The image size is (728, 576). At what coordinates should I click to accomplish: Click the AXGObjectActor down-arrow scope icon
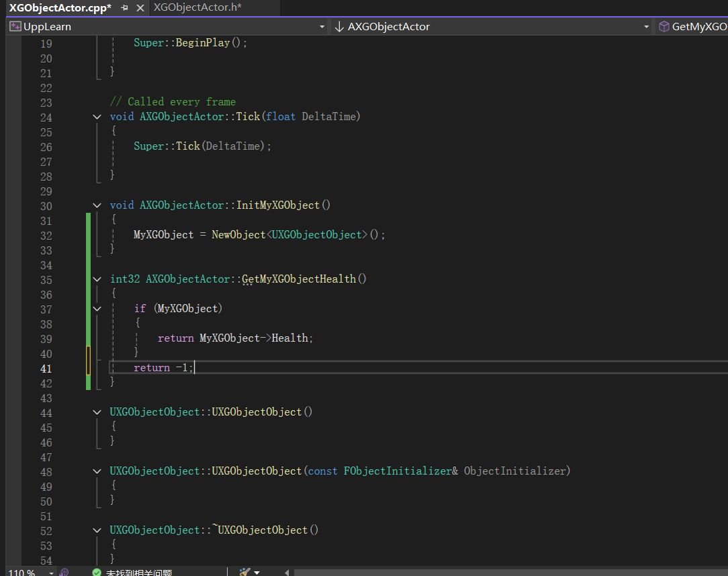click(339, 27)
